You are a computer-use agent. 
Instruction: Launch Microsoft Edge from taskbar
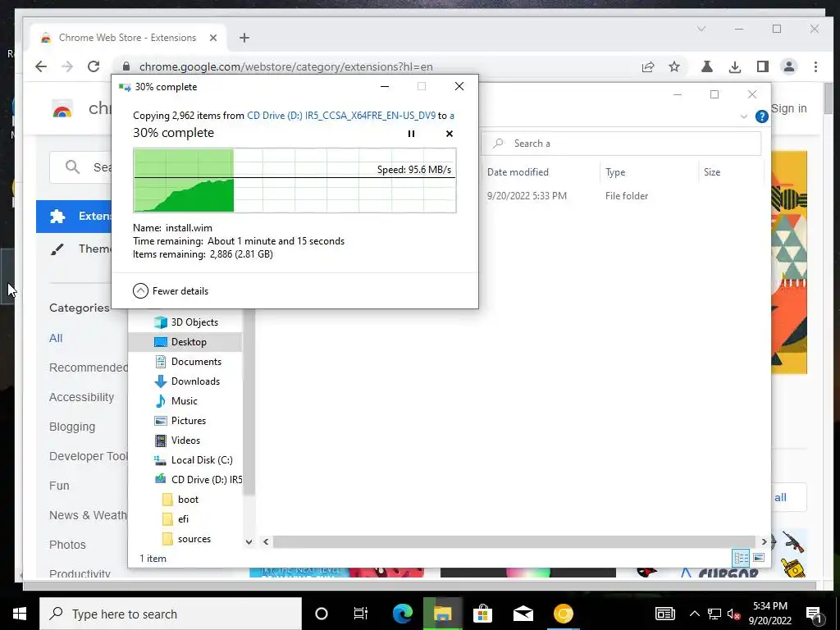(402, 614)
